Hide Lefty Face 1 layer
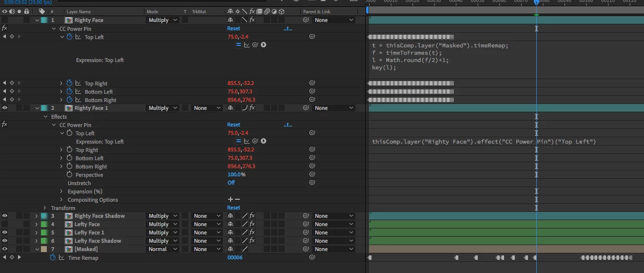The height and width of the screenshot is (273, 644). click(x=5, y=232)
